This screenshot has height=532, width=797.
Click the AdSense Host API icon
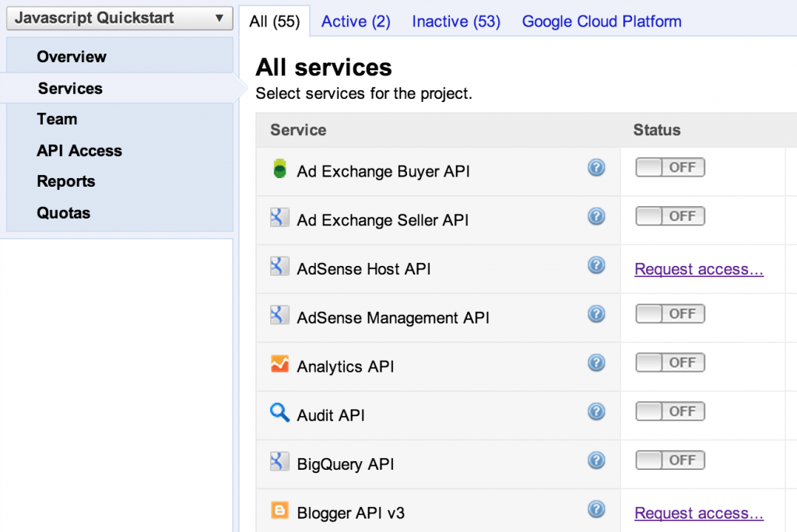[x=279, y=266]
